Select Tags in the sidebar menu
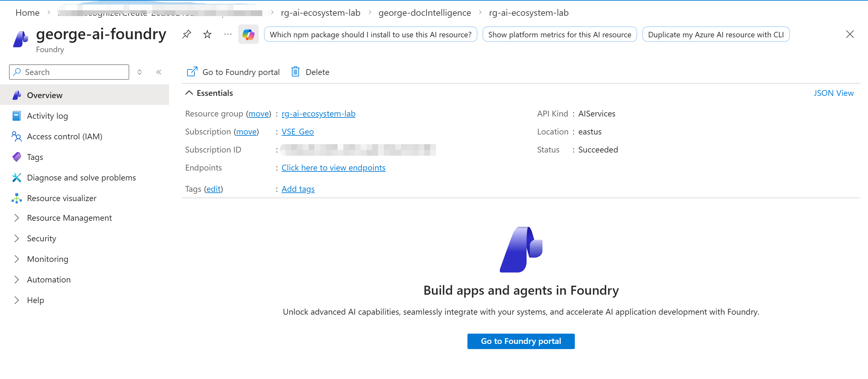Screen dimensions: 868x379 [x=35, y=157]
